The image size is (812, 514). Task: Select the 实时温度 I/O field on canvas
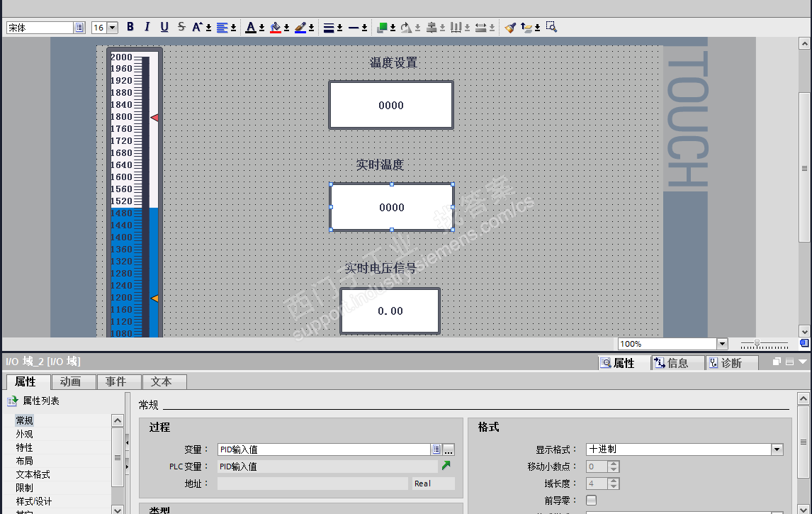tap(392, 207)
